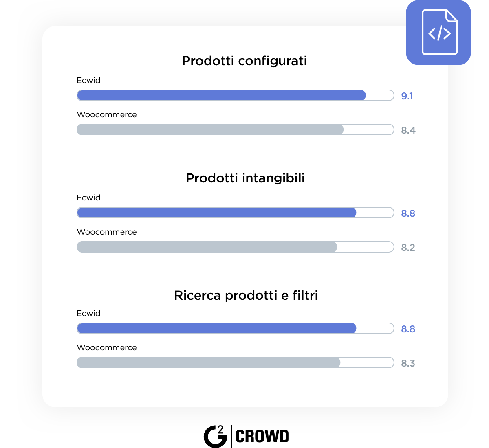Click the 8.3 score value
This screenshot has width=489, height=448.
click(x=408, y=363)
